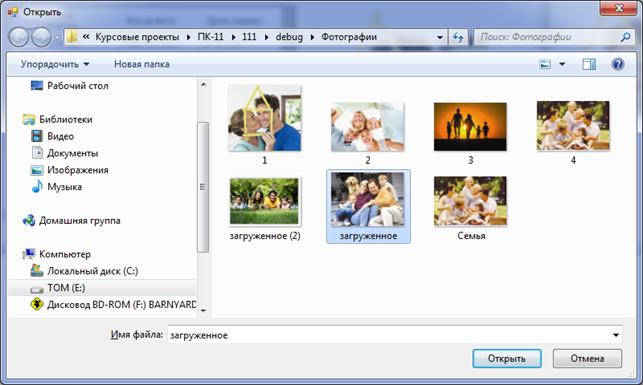The width and height of the screenshot is (643, 385).
Task: Toggle the preview pane button
Action: [x=589, y=64]
